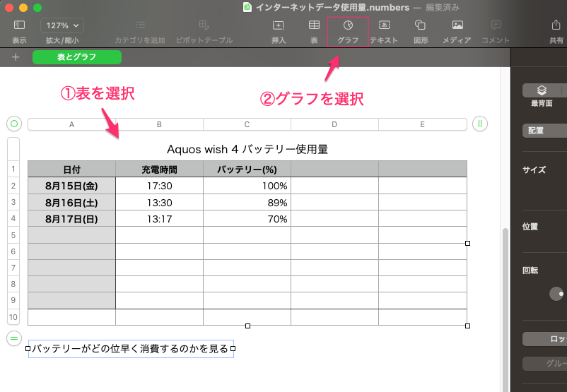Select the 表とグラフ sheet tab
The image size is (567, 392).
[x=77, y=57]
